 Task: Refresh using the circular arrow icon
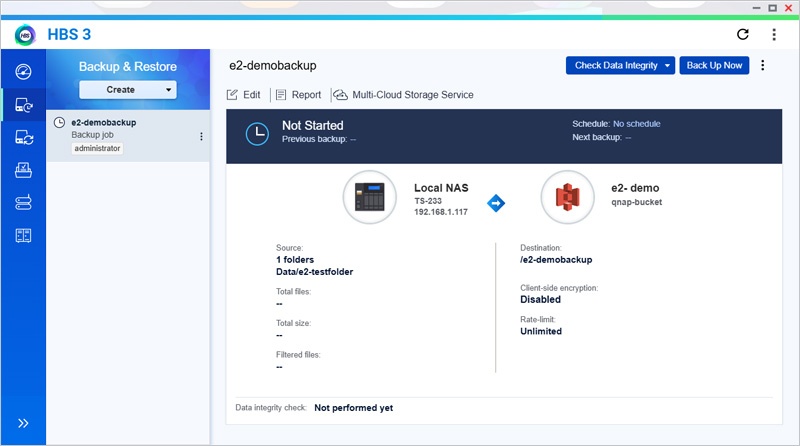point(743,34)
